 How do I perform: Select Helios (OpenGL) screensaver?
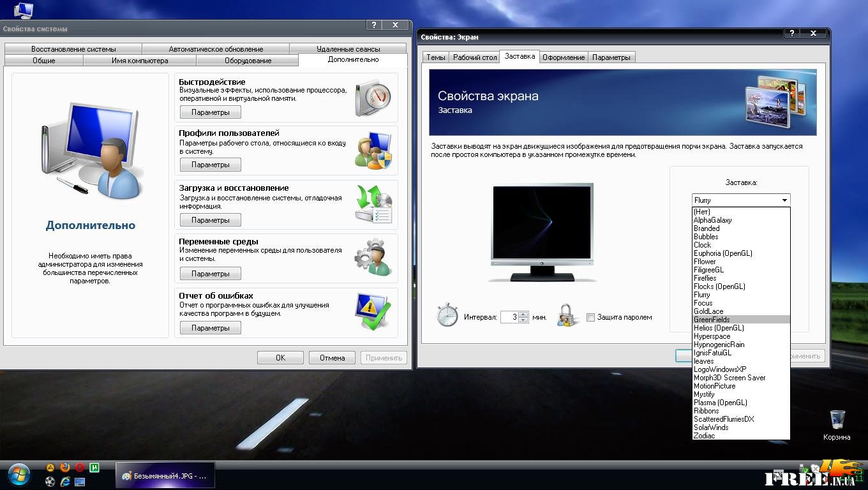click(x=741, y=328)
